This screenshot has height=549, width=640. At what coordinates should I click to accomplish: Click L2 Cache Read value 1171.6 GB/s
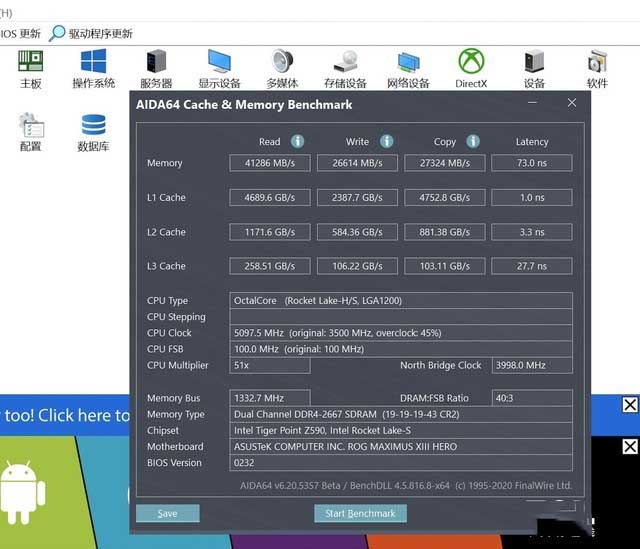pos(270,232)
